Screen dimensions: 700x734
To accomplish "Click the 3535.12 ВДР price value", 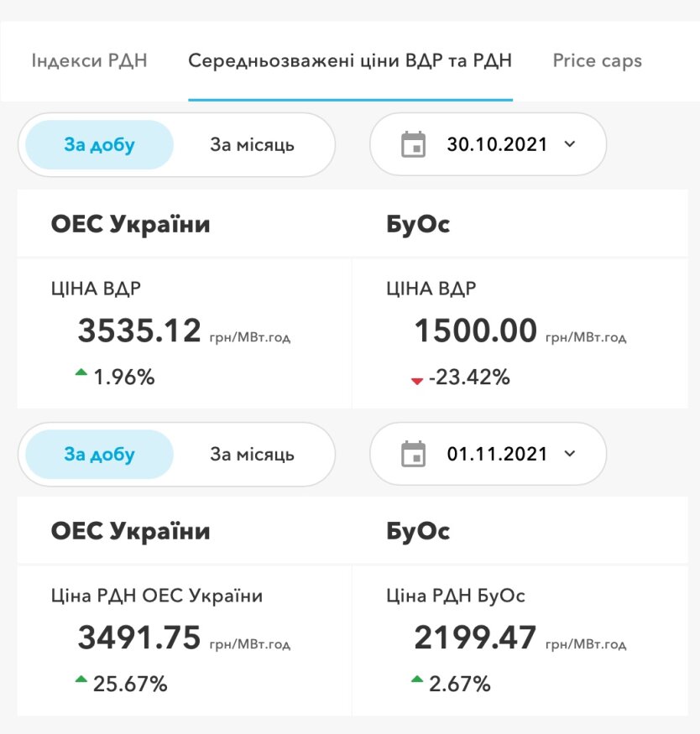I will [x=139, y=331].
